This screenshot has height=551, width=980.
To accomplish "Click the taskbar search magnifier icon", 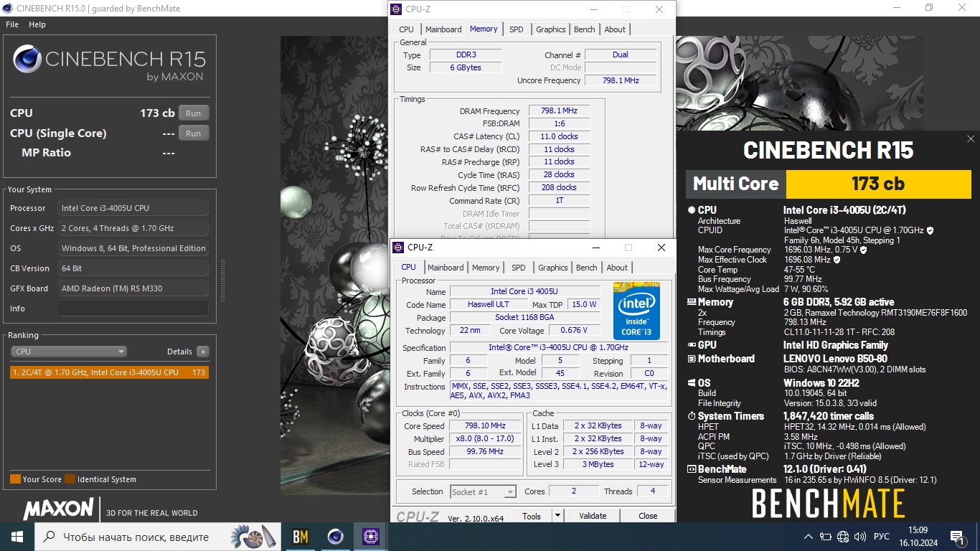I will point(49,537).
